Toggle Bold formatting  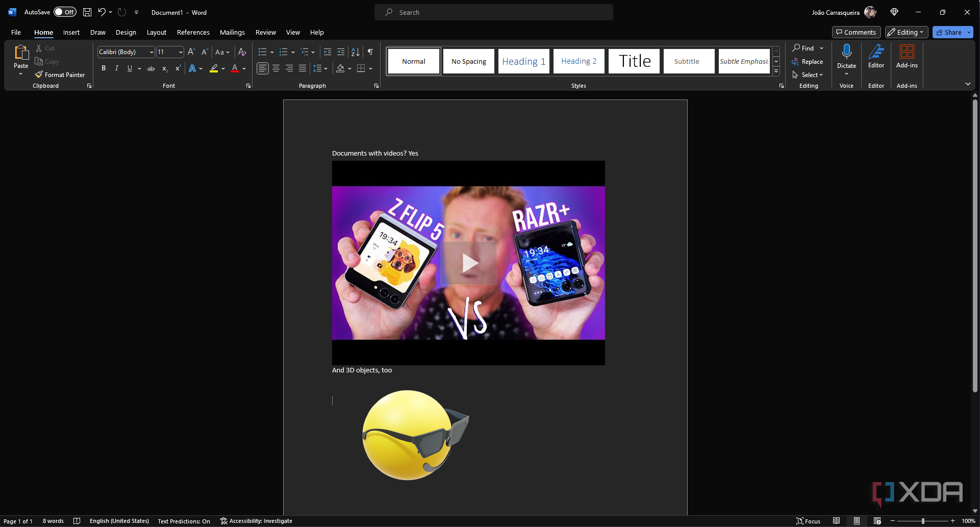click(x=104, y=68)
